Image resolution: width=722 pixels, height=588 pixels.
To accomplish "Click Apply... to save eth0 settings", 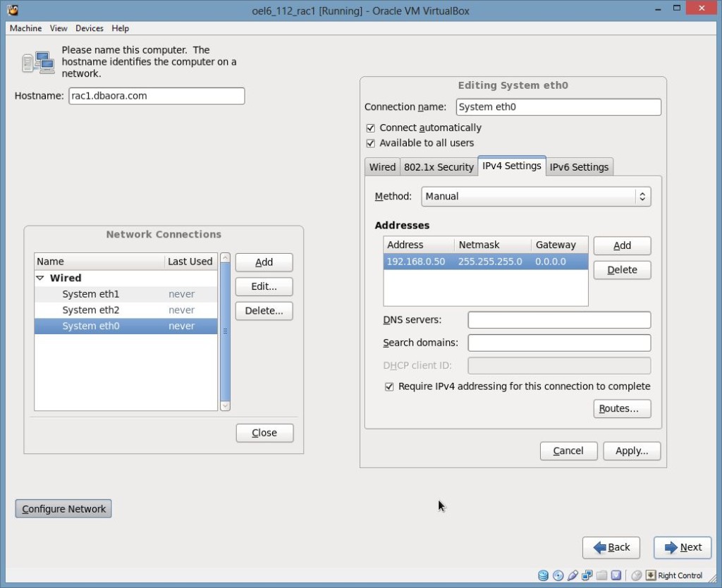I will coord(632,451).
